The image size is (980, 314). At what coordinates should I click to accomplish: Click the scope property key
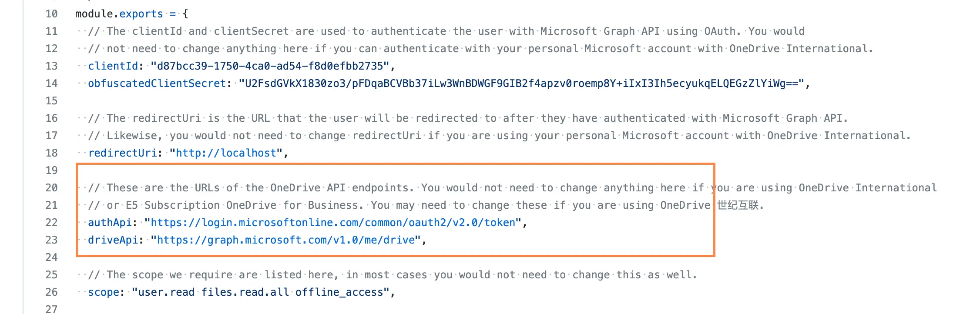[x=103, y=292]
